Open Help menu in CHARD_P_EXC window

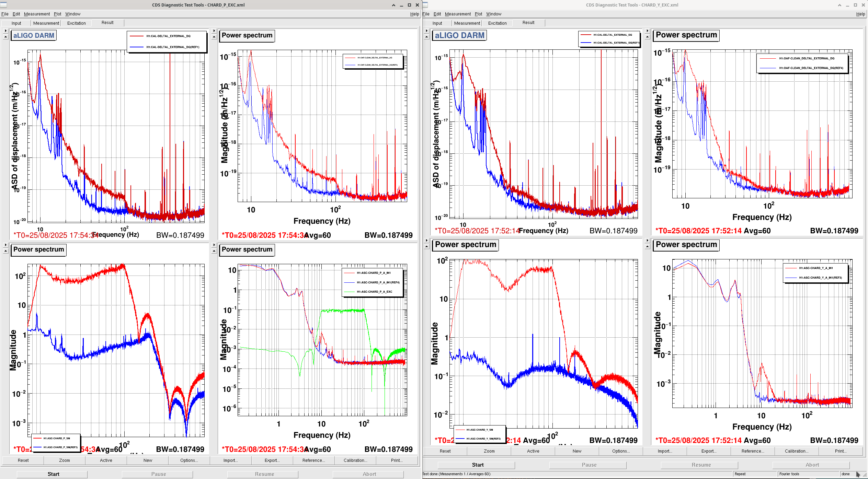[414, 14]
